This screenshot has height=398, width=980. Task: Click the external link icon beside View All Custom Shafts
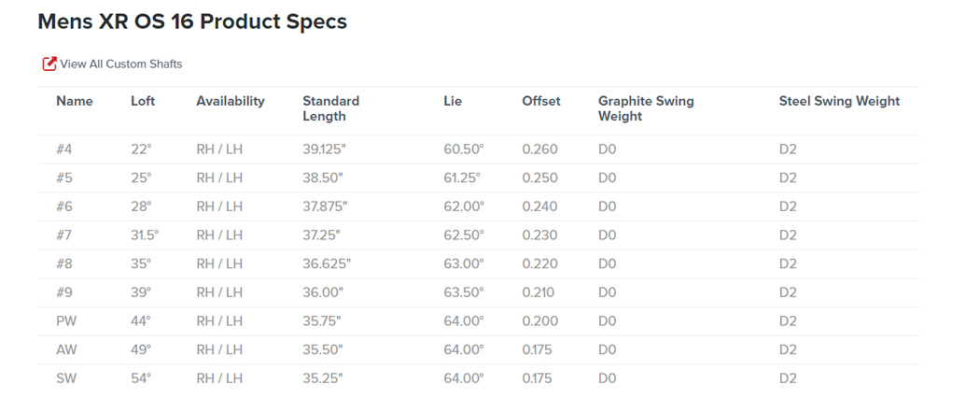[49, 64]
